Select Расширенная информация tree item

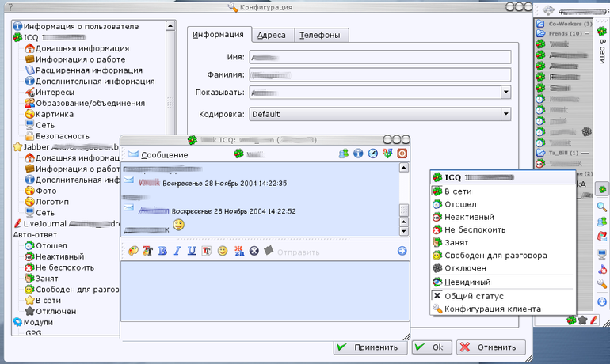point(84,70)
